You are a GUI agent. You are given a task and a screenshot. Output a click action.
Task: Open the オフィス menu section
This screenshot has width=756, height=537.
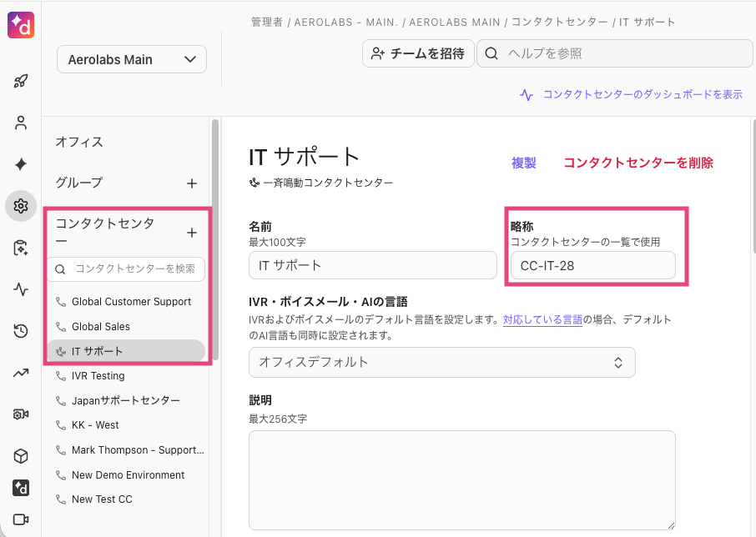coord(79,142)
